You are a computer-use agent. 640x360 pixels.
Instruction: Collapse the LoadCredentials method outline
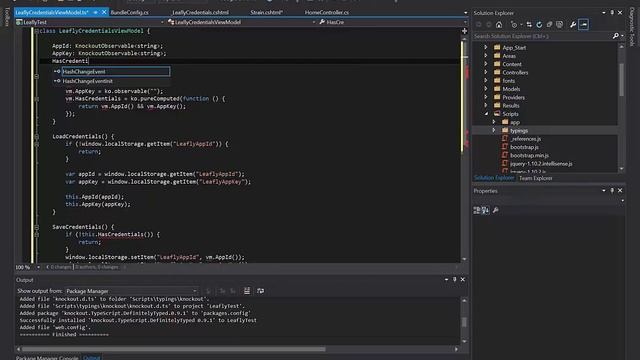37,137
